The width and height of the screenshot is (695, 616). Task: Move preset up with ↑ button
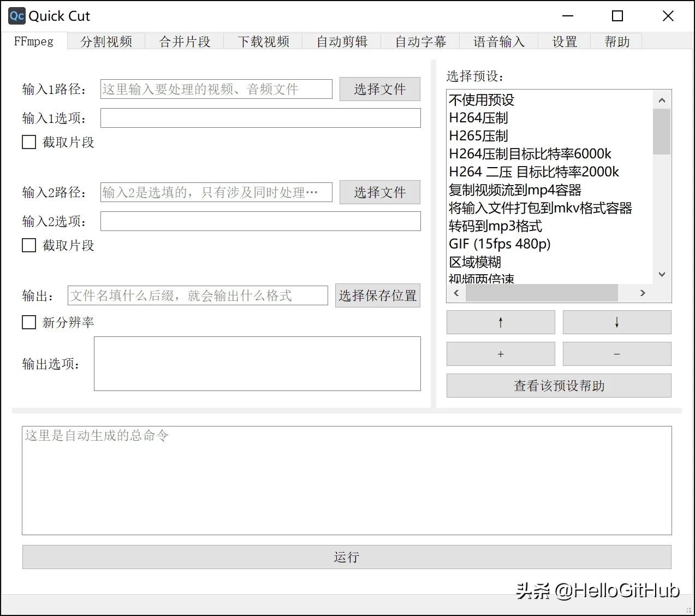pos(501,322)
